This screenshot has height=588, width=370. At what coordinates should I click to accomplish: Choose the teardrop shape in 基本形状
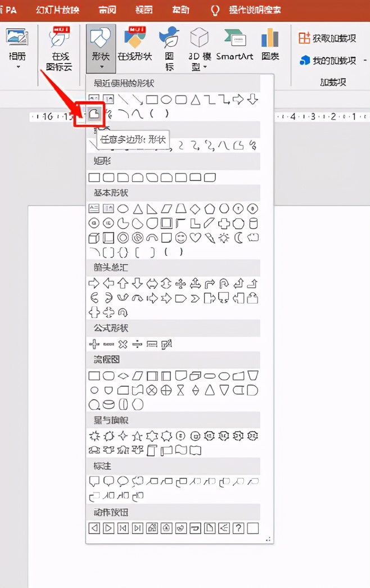pyautogui.click(x=152, y=224)
